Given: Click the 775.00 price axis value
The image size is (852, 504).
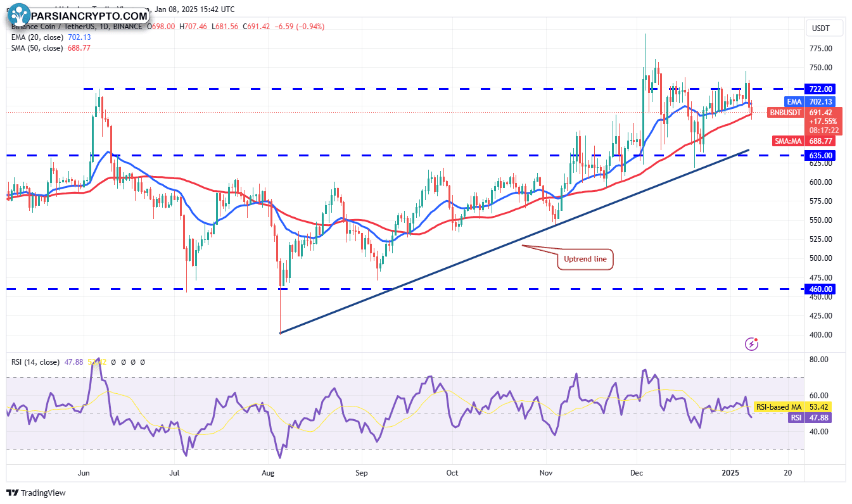Looking at the screenshot, I should (x=821, y=49).
